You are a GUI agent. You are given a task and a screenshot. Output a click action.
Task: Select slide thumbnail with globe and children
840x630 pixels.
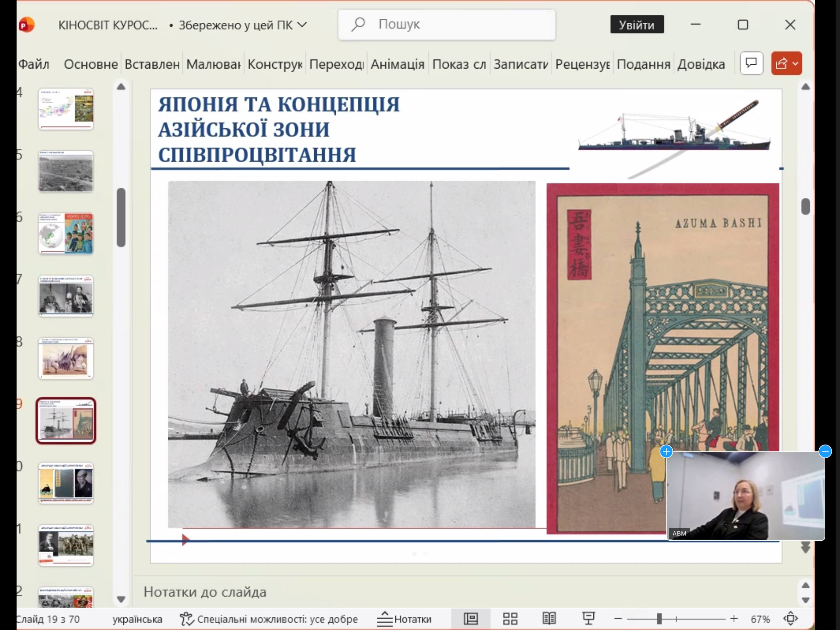point(66,233)
